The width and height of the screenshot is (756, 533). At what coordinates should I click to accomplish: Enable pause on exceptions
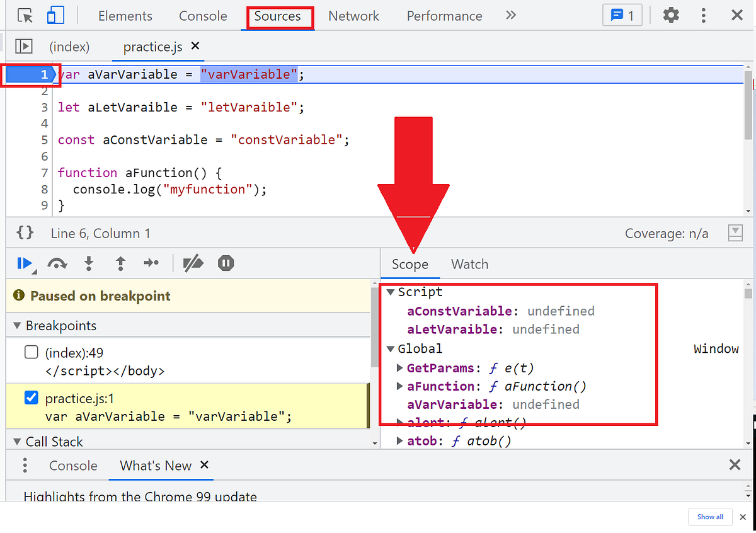coord(226,263)
